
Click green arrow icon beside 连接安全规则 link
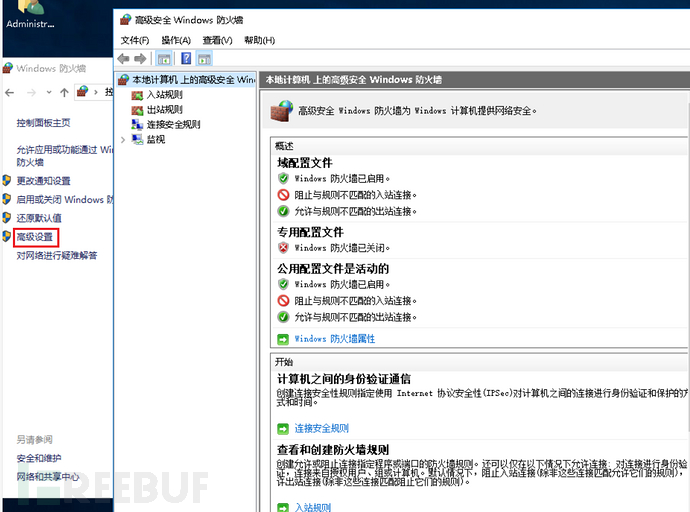283,428
